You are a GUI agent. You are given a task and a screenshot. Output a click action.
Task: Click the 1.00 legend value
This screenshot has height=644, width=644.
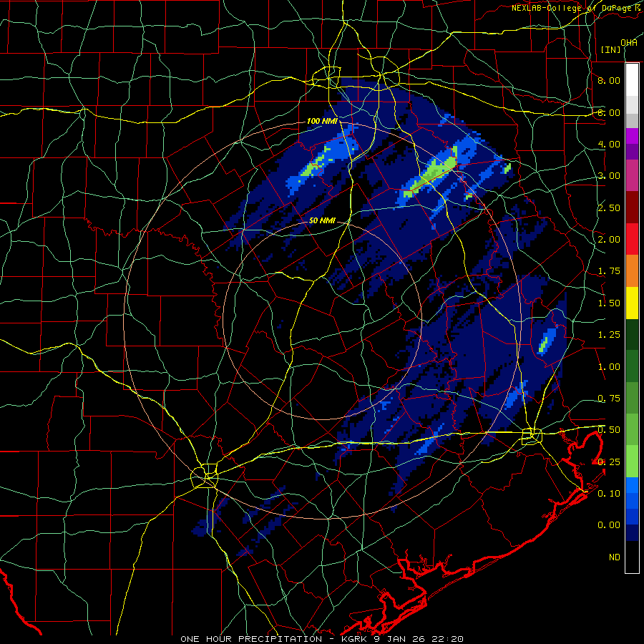point(609,367)
